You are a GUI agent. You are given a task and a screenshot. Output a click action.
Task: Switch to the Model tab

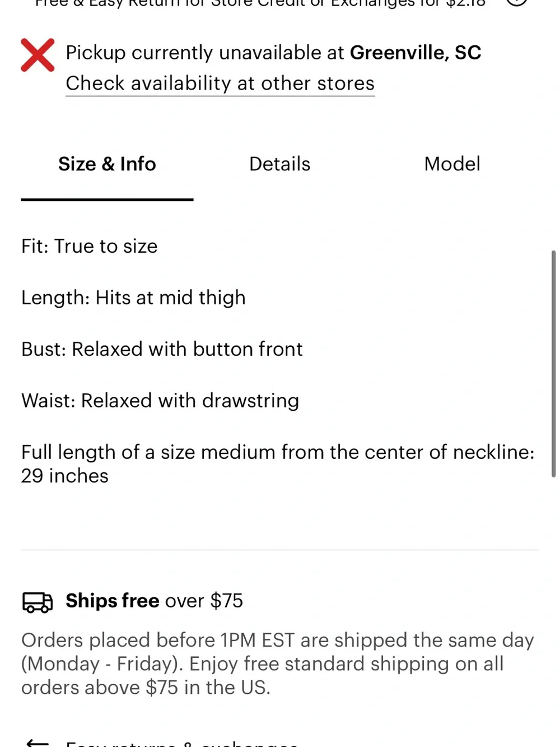(x=452, y=164)
